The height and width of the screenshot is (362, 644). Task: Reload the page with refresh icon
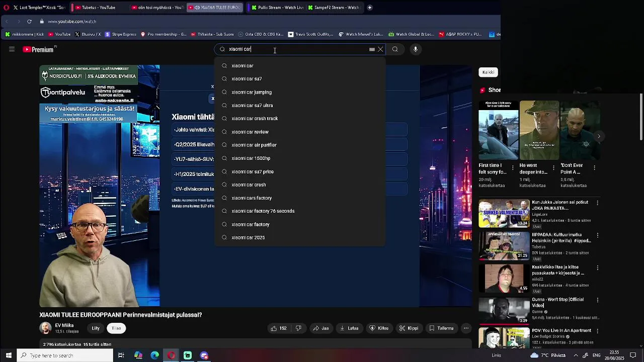tap(29, 22)
